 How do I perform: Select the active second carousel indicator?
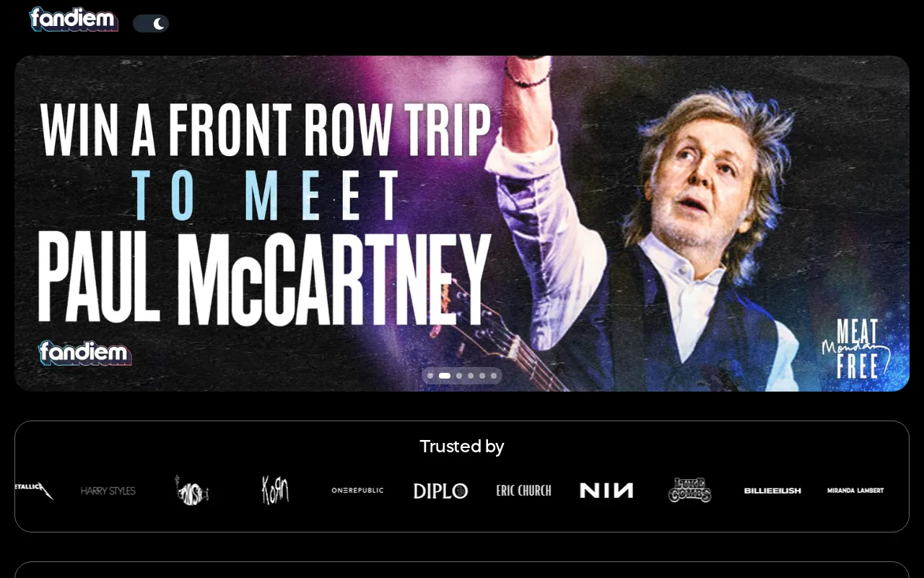(x=445, y=376)
